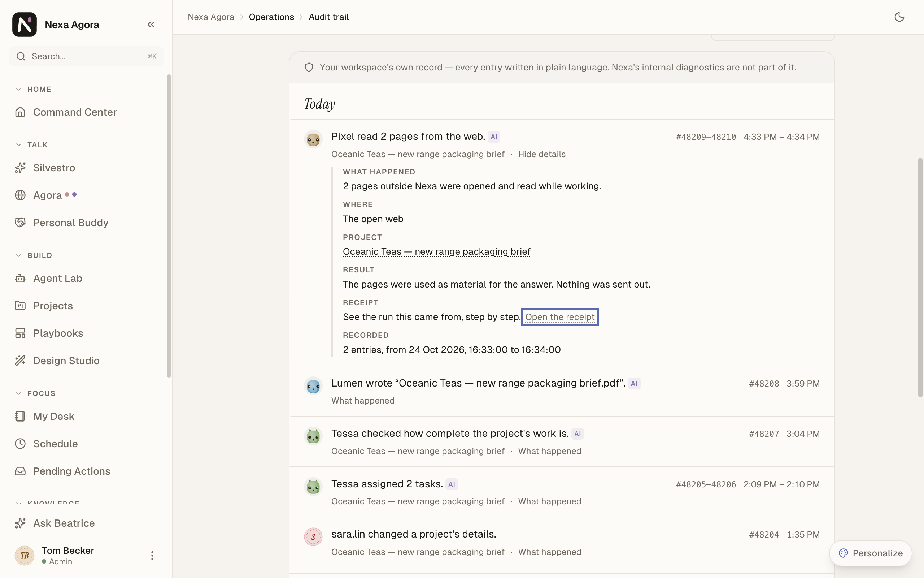Click the search magnifier icon
This screenshot has width=924, height=578.
(x=21, y=57)
